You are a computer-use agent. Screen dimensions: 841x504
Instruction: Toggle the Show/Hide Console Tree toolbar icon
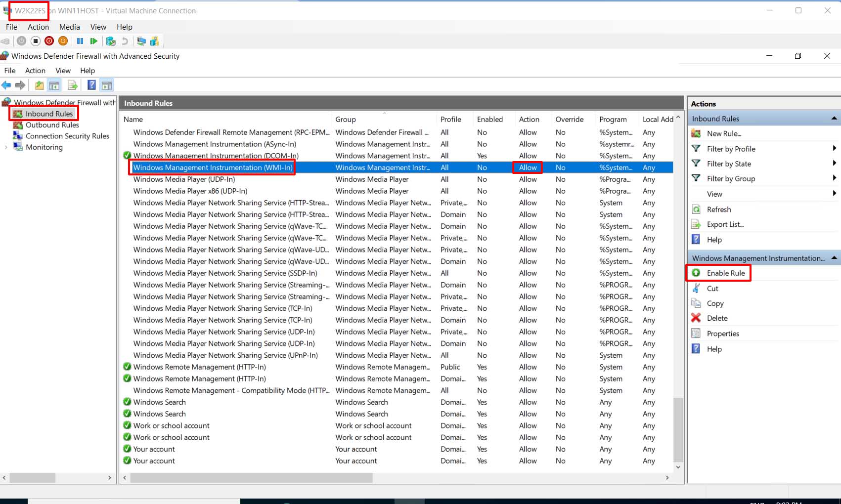[54, 85]
